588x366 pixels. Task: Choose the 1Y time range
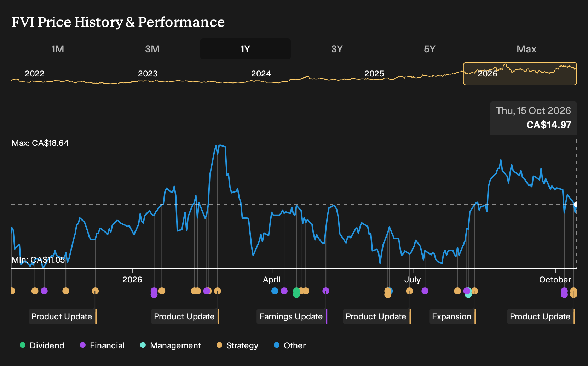tap(246, 49)
